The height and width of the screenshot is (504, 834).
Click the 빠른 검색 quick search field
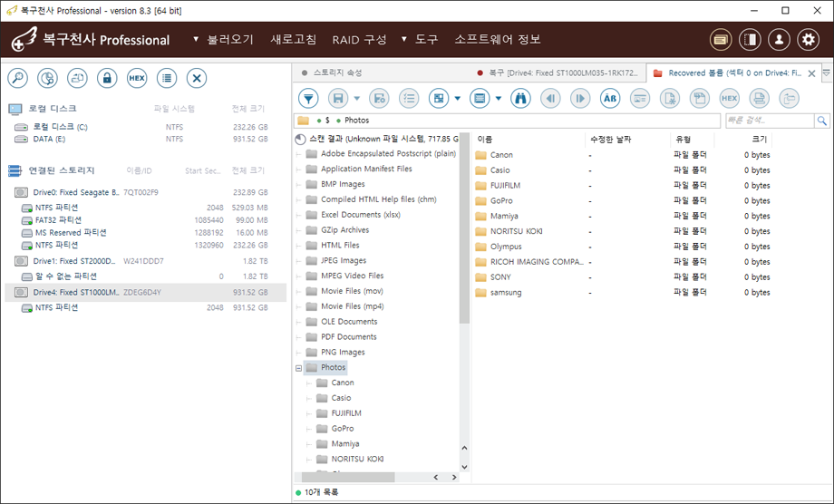pos(769,121)
